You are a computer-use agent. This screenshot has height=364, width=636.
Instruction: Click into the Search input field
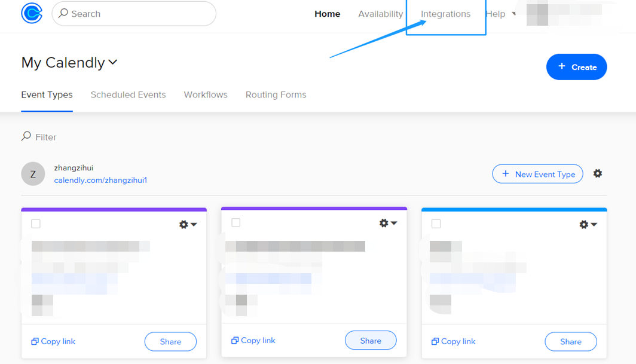[134, 14]
